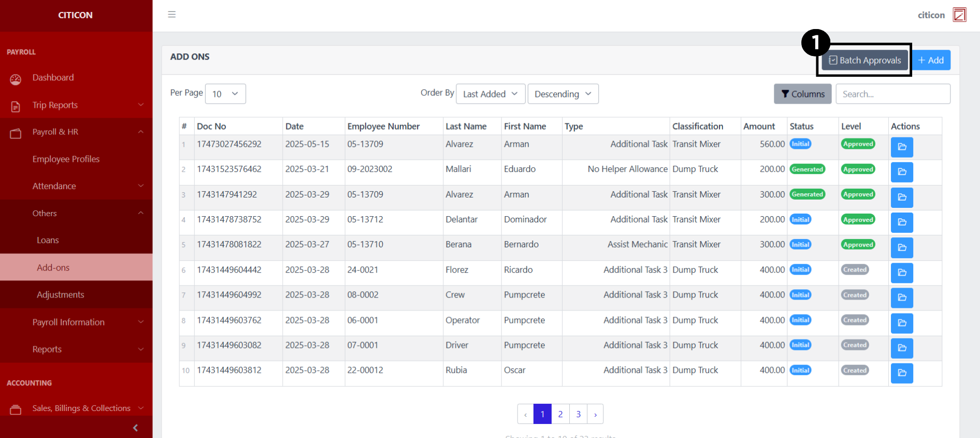This screenshot has width=980, height=438.
Task: Open folder action for Berana Bernardo row
Action: click(x=901, y=248)
